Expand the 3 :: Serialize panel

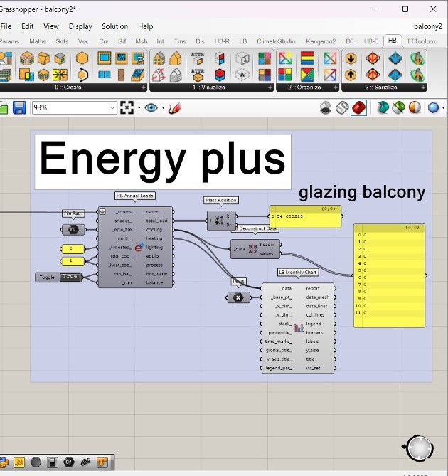click(423, 88)
